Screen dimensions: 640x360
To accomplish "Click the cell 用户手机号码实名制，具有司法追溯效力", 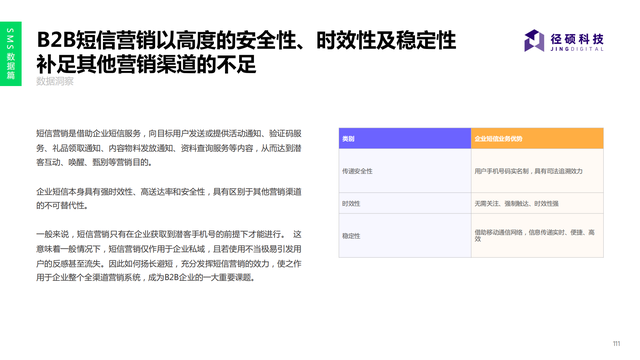I will click(x=537, y=171).
